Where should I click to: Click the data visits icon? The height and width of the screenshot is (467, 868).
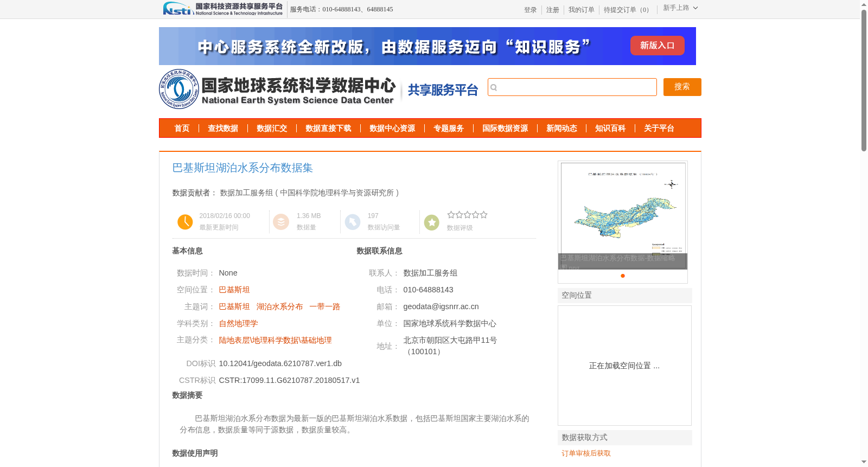coord(353,222)
